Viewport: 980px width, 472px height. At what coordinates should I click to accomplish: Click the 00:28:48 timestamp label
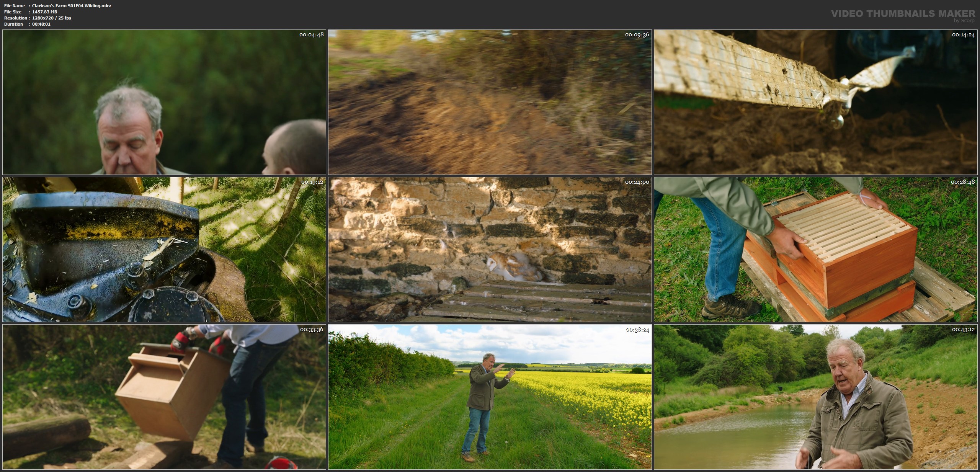coord(963,182)
